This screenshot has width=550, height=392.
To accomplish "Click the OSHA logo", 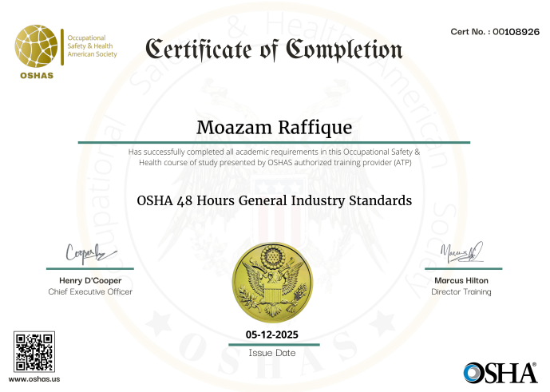I will click(501, 373).
